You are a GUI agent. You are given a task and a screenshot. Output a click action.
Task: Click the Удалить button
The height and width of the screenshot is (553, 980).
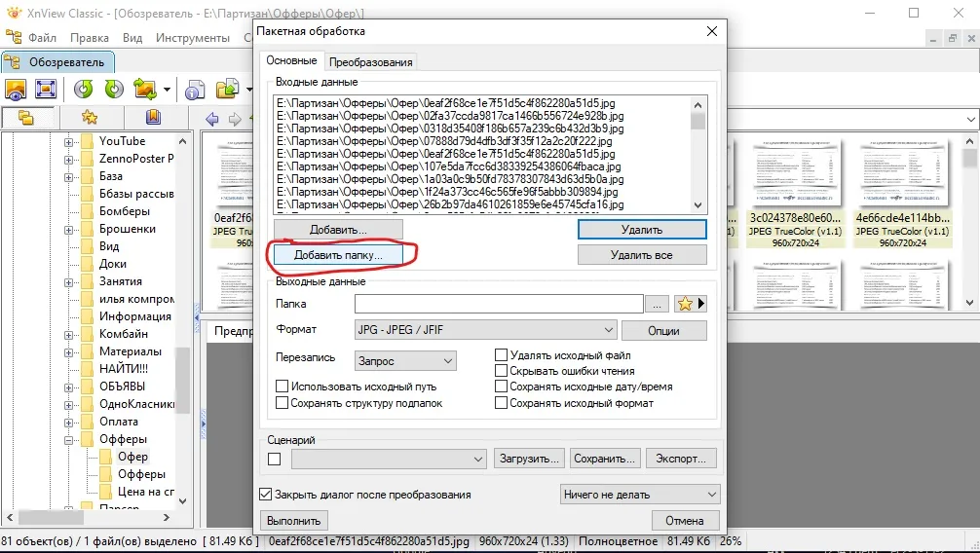tap(642, 230)
